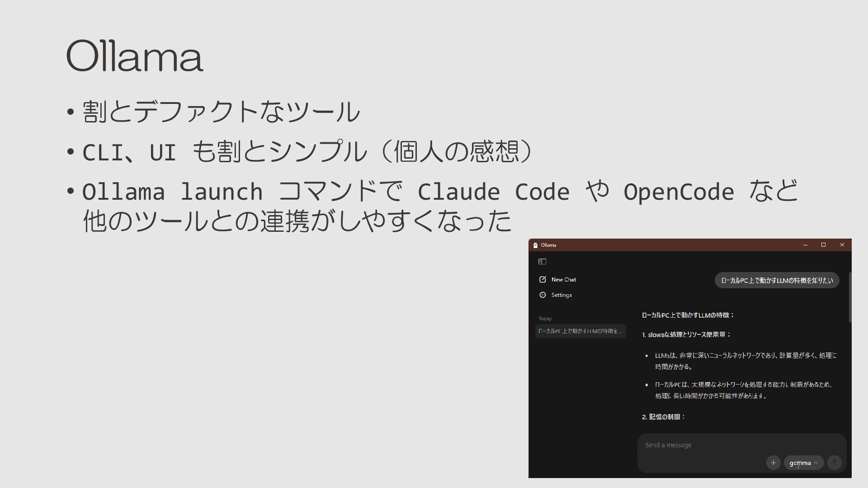Image resolution: width=868 pixels, height=488 pixels.
Task: Open today's ローカルPC chat history item
Action: [x=580, y=331]
